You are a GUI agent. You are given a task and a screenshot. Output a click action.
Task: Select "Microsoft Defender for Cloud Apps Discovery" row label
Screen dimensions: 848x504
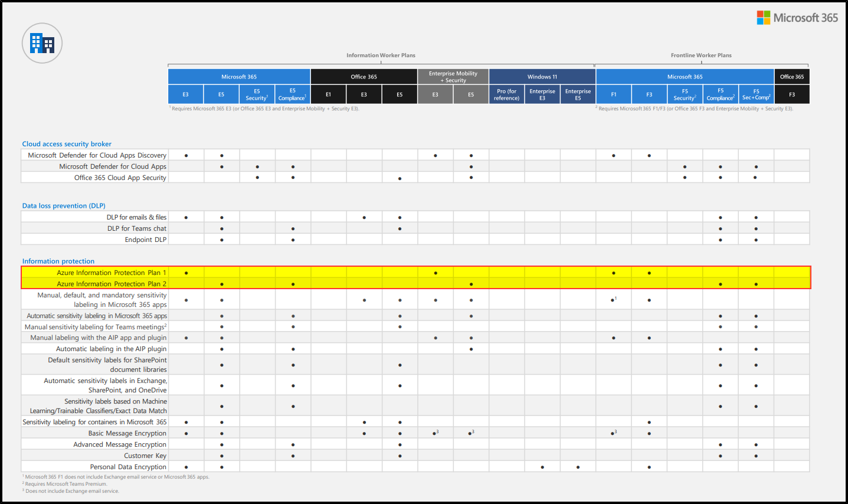[97, 155]
